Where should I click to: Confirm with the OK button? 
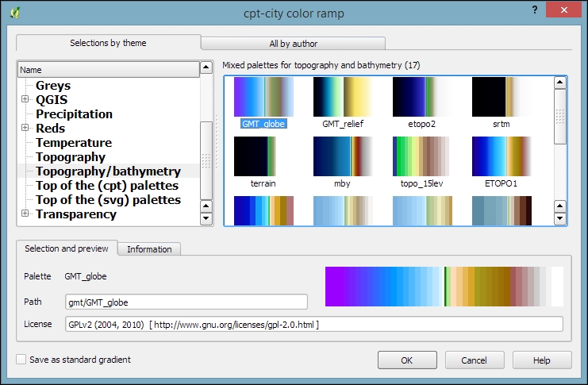tap(407, 360)
